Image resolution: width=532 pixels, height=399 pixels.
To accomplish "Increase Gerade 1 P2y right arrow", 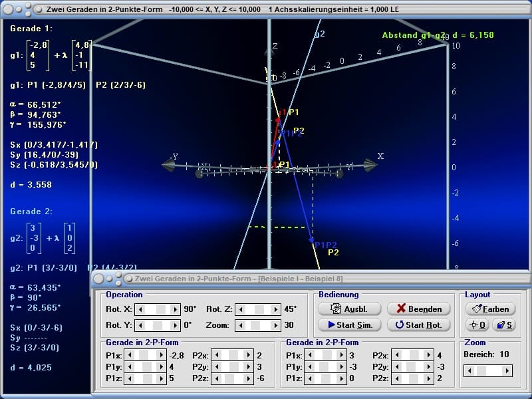I will click(x=248, y=367).
